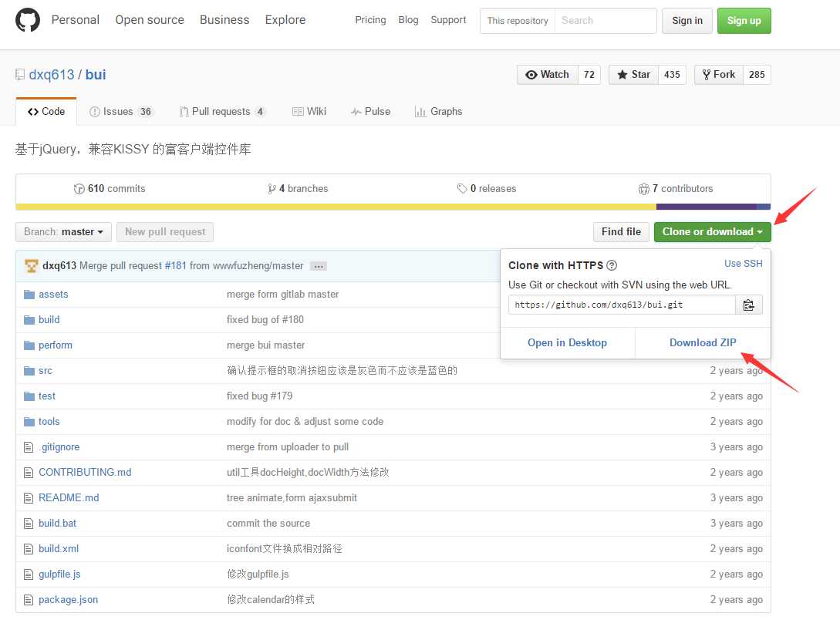Click the assets folder icon

tap(29, 295)
